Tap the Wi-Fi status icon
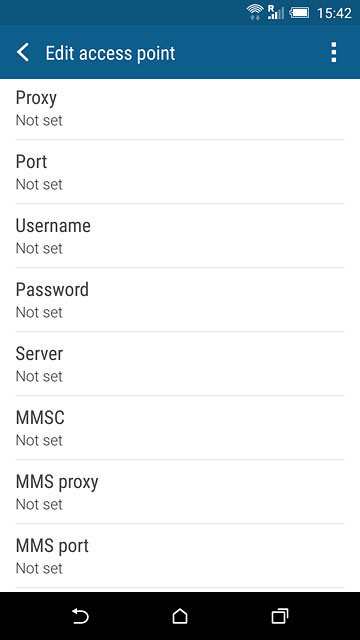This screenshot has width=360, height=640. pos(255,13)
